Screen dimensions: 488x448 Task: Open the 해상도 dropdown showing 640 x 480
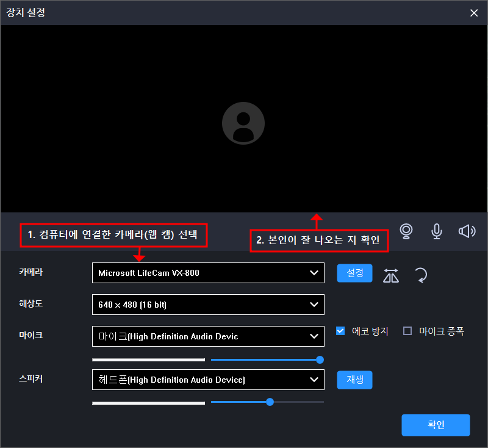tap(208, 305)
